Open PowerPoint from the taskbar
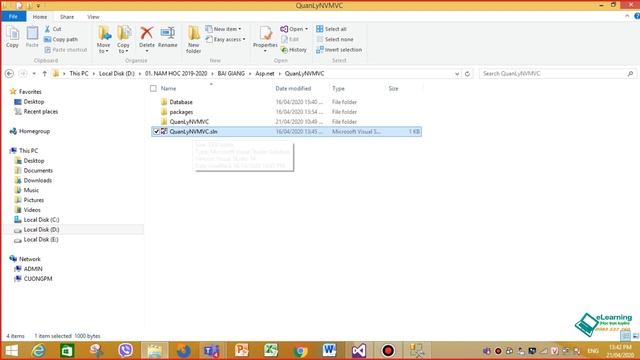The width and height of the screenshot is (640, 360). pyautogui.click(x=241, y=351)
